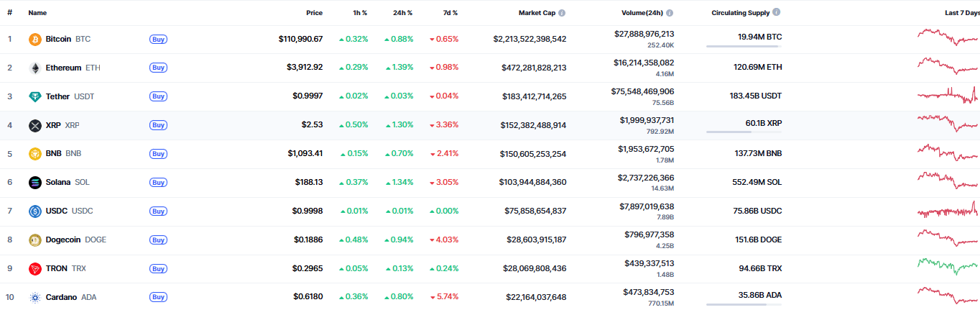Buy Ethereum using its Buy button

click(x=159, y=68)
